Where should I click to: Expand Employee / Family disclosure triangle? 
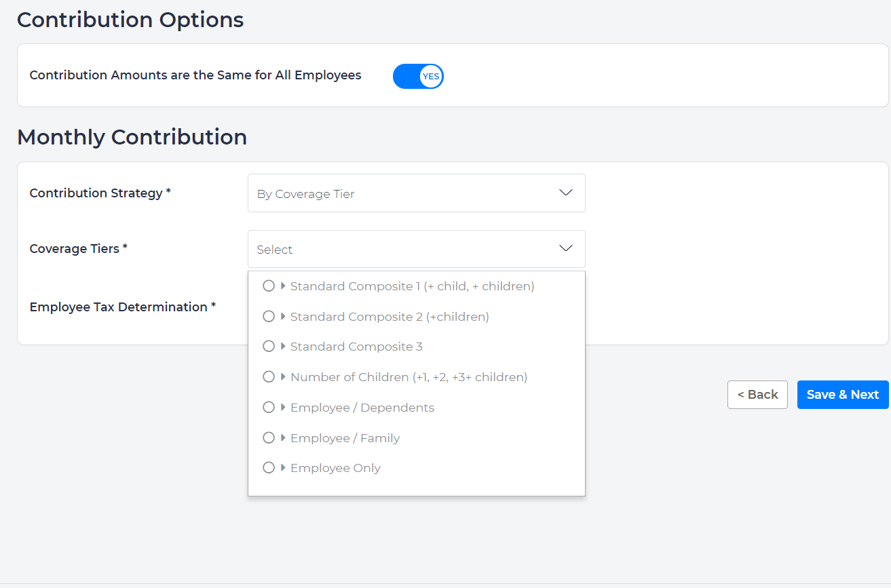pyautogui.click(x=282, y=437)
